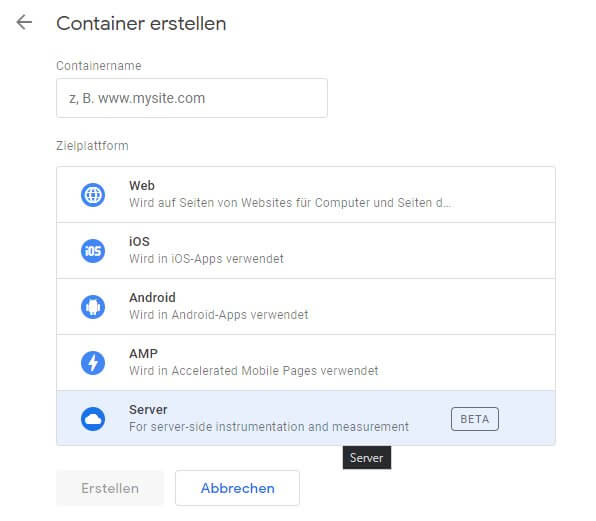Select the iOS platform title

(x=139, y=241)
